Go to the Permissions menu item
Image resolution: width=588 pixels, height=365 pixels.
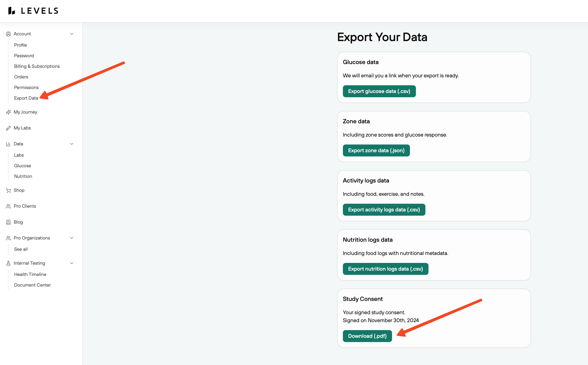click(x=26, y=88)
